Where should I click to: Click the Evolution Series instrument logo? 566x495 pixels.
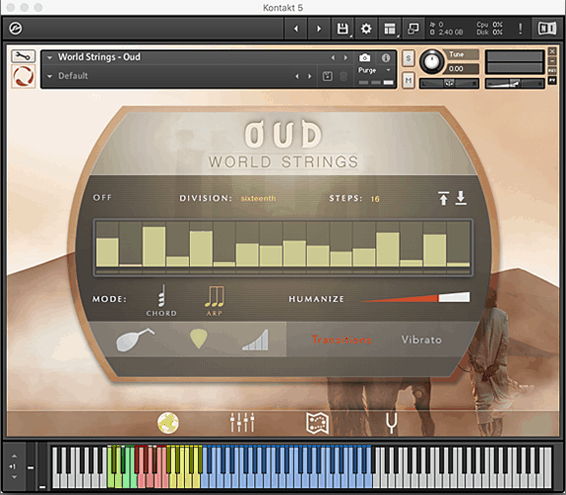(23, 76)
